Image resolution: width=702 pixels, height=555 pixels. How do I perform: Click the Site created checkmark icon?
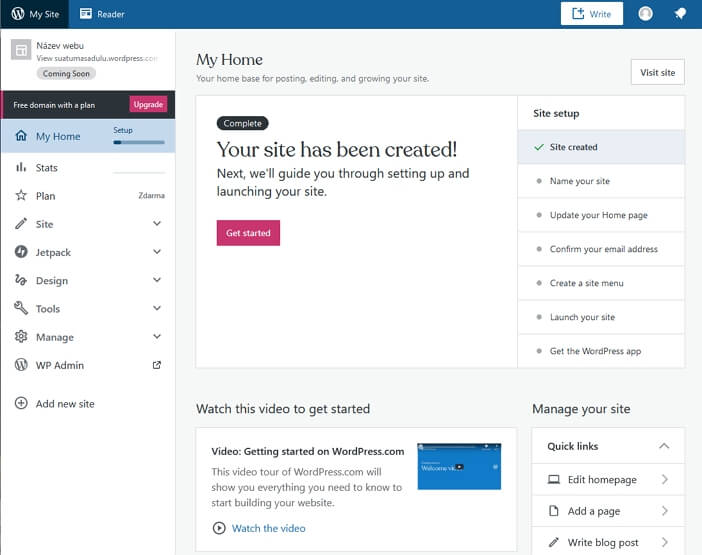tap(539, 147)
